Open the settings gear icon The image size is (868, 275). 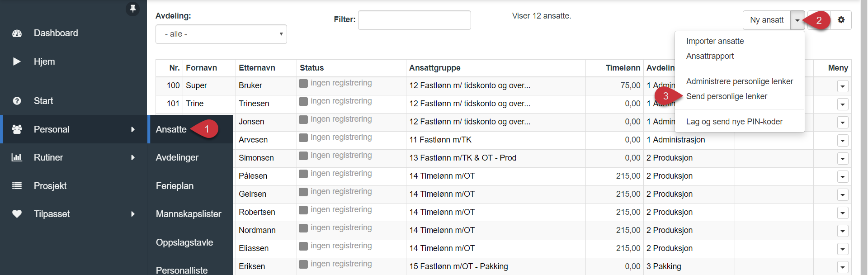pos(841,20)
